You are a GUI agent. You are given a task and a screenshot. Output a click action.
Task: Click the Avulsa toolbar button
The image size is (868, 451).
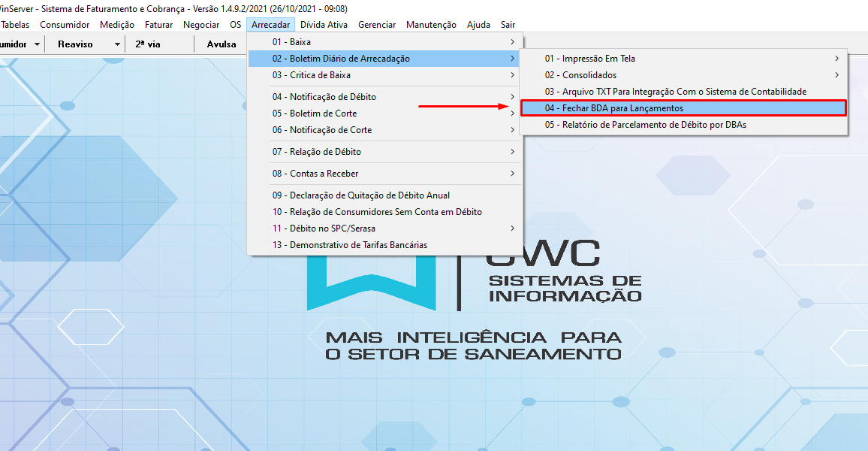point(221,44)
